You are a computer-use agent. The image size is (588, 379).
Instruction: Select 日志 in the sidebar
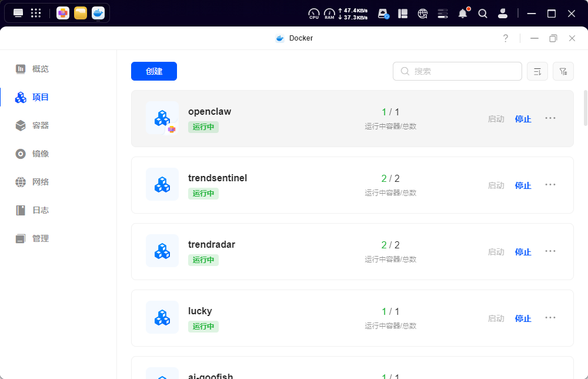[x=40, y=210]
